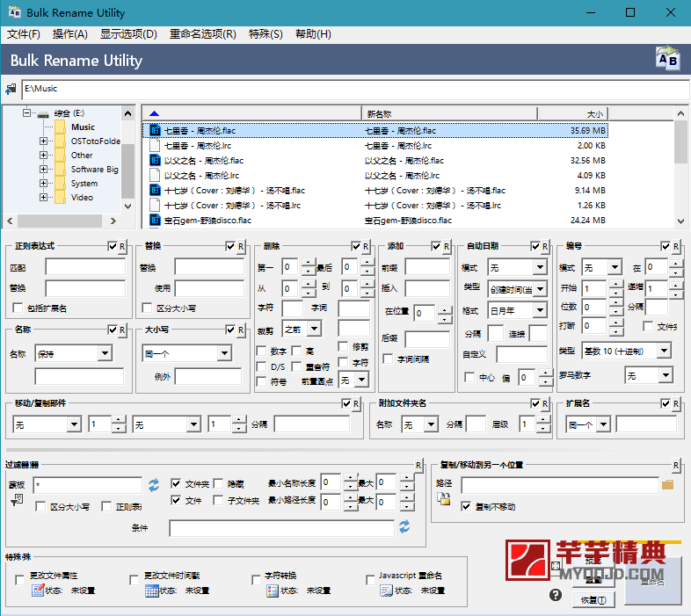Enable the 子文件夹 filter checkbox
This screenshot has width=691, height=616.
click(x=218, y=500)
